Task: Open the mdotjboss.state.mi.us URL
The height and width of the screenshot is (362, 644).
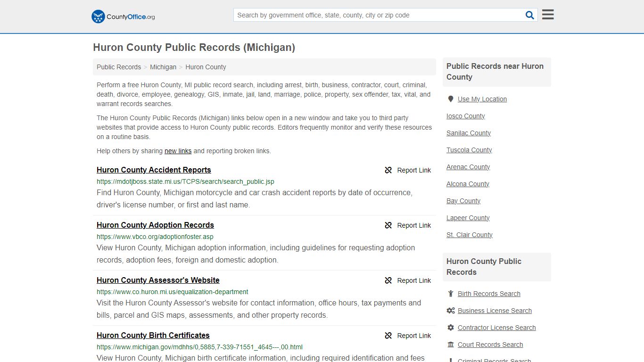Action: [x=185, y=181]
